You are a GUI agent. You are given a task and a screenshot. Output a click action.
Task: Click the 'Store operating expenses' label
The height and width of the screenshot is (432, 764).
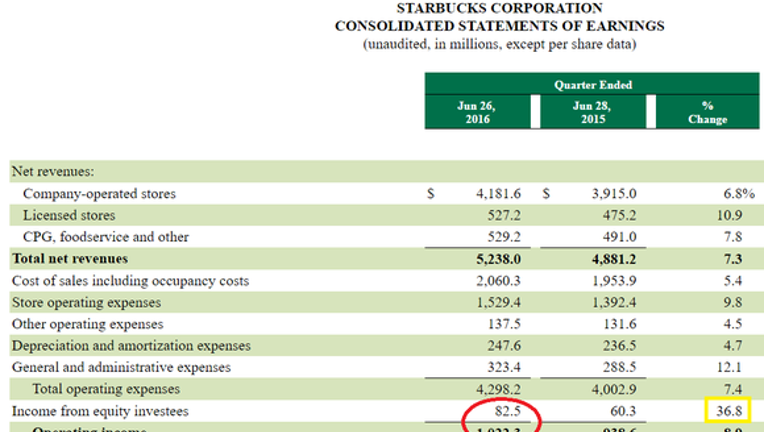tap(86, 302)
